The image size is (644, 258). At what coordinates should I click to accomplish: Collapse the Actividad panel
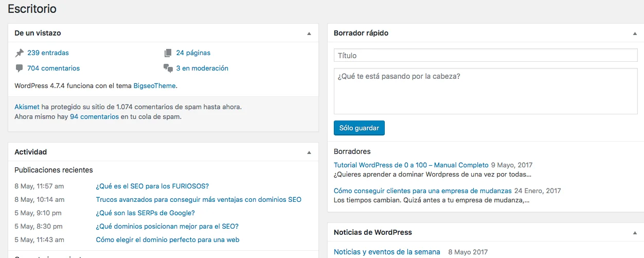click(x=309, y=152)
